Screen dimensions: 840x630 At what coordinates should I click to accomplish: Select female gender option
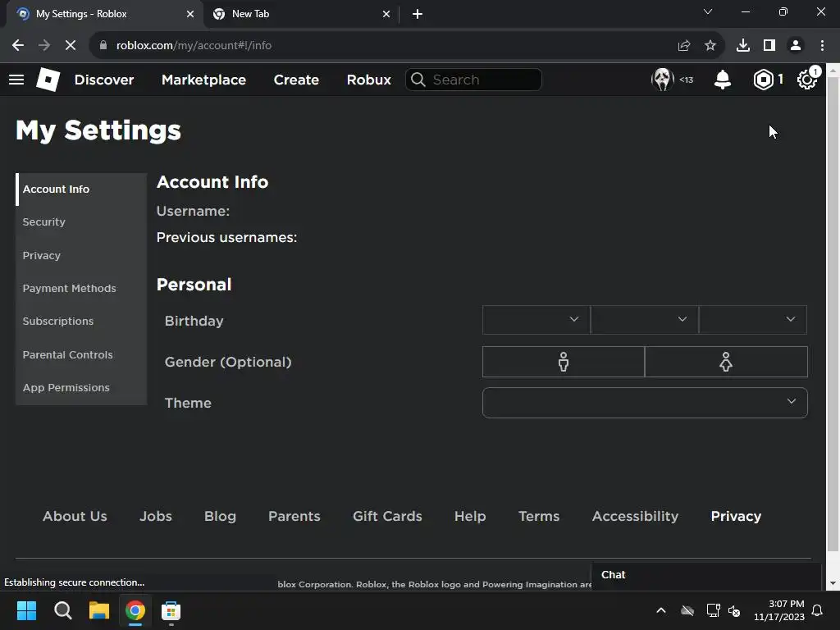click(726, 362)
